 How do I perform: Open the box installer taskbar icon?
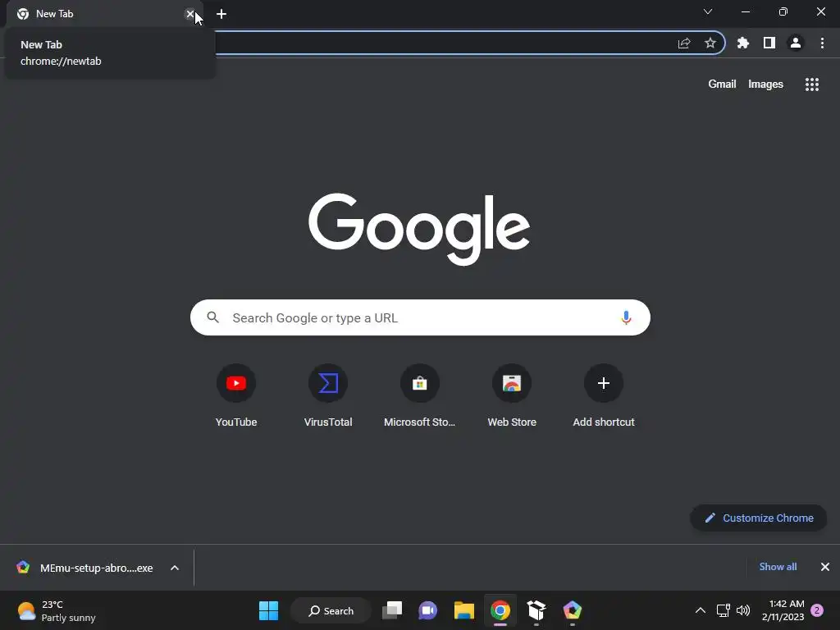tap(536, 610)
